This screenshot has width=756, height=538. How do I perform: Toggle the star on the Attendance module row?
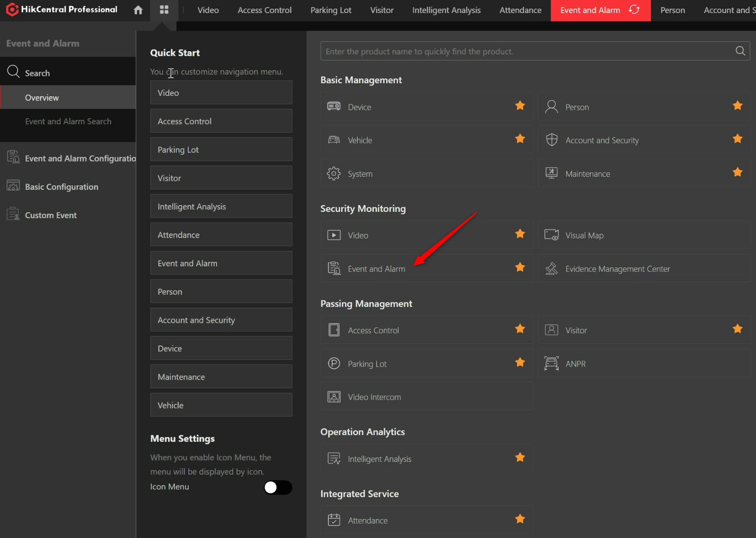[520, 519]
